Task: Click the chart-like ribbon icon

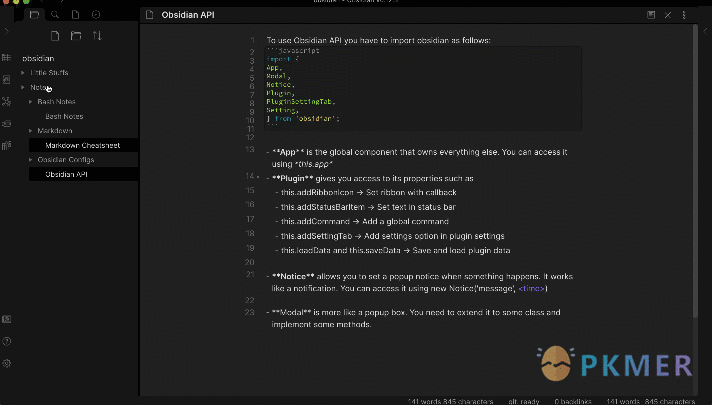Action: tap(6, 145)
